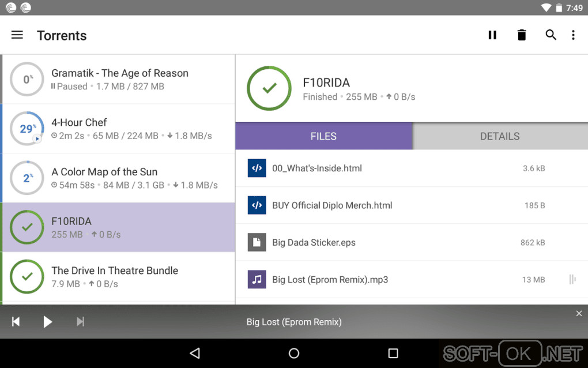Click the Big Lost mp3 music icon
The image size is (588, 368).
pos(257,280)
